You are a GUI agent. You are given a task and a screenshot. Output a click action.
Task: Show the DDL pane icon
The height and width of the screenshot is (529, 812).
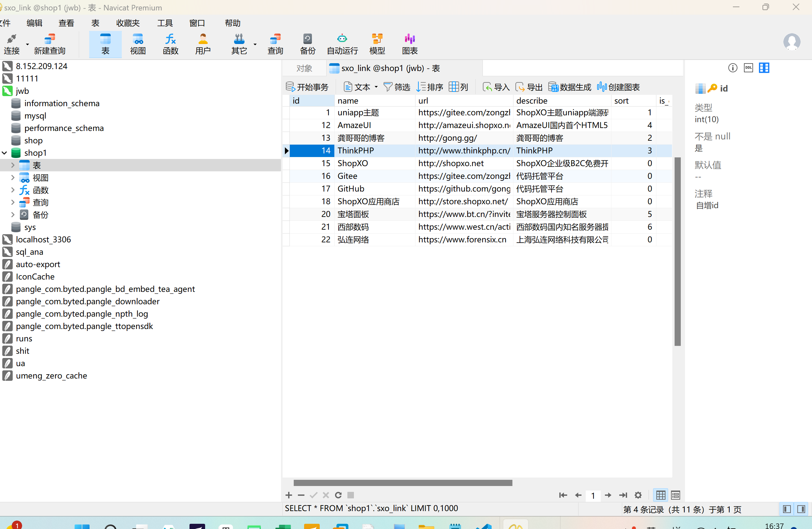pos(749,68)
